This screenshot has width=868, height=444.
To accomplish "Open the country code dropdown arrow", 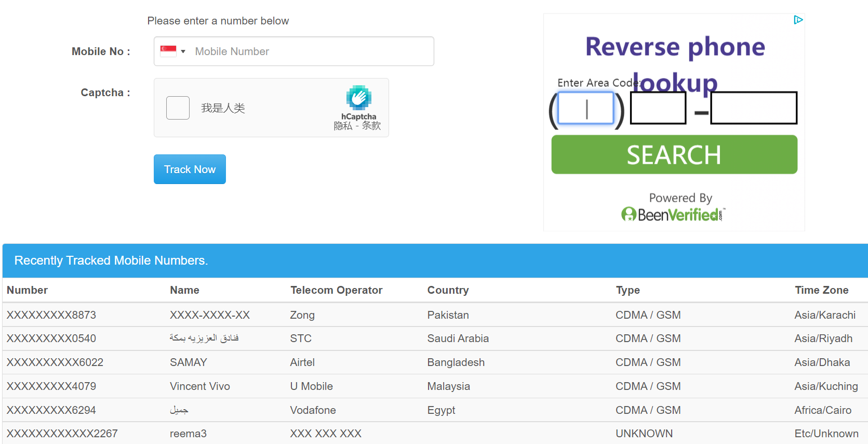I will coord(183,51).
